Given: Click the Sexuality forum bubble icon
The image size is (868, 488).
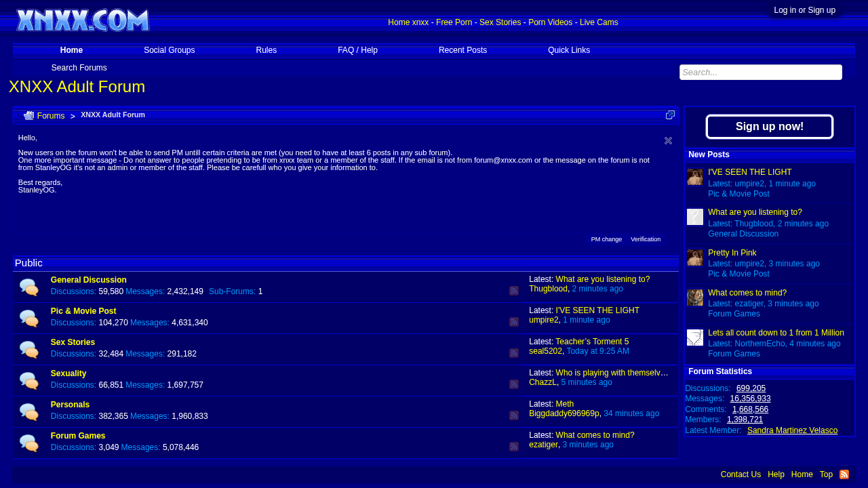Looking at the screenshot, I should pos(28,381).
